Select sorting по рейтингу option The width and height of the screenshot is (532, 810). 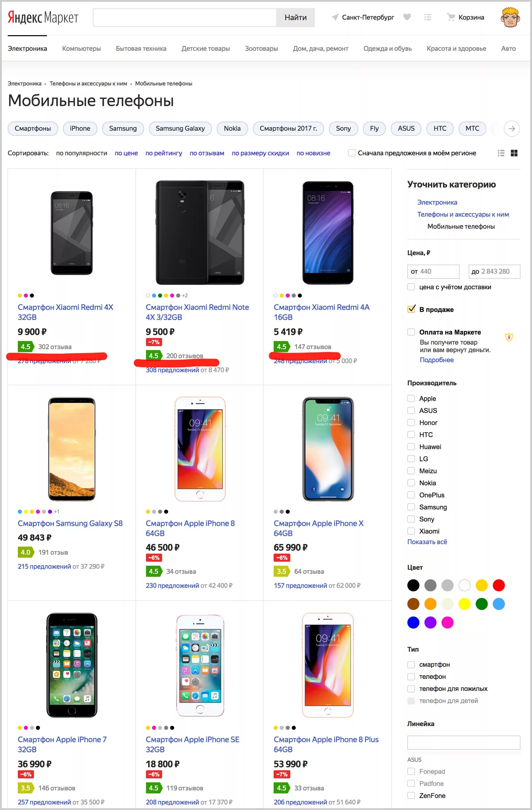(x=161, y=154)
